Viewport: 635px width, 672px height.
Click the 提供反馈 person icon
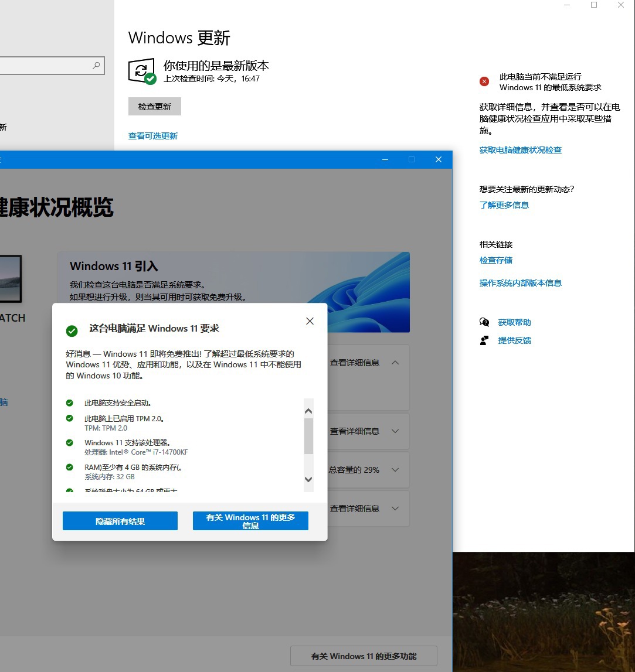click(x=484, y=340)
